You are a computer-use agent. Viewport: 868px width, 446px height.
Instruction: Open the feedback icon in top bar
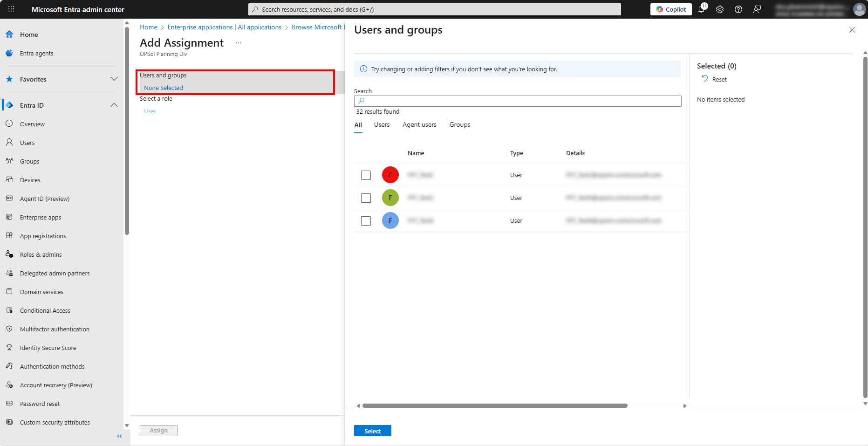pyautogui.click(x=757, y=9)
